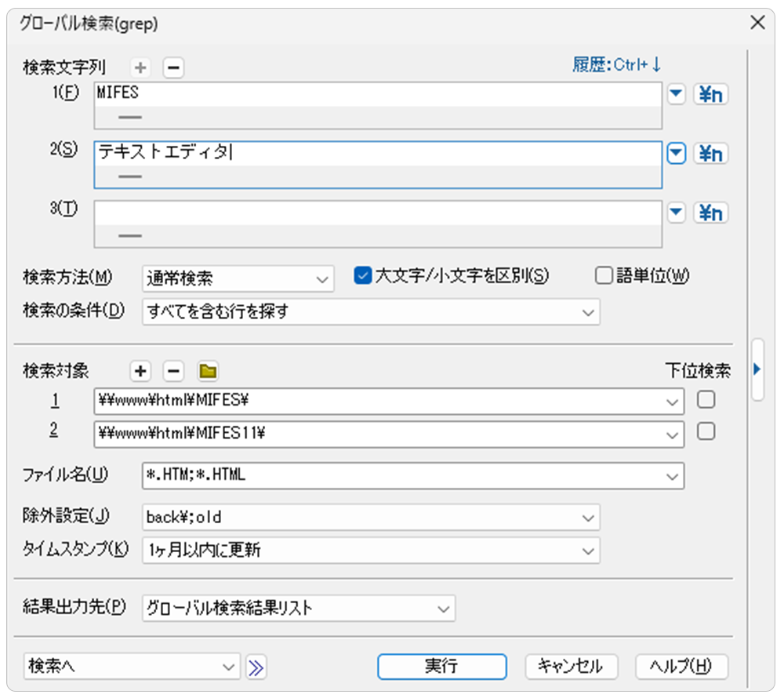This screenshot has height=698, width=784.
Task: Open the 検索の条件 condition dropdown
Action: pyautogui.click(x=371, y=311)
